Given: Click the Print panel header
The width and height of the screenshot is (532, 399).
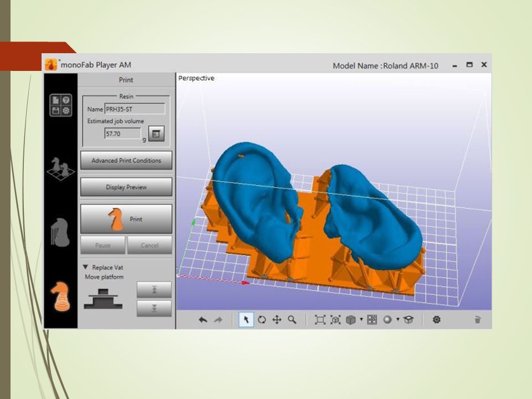Looking at the screenshot, I should click(126, 80).
